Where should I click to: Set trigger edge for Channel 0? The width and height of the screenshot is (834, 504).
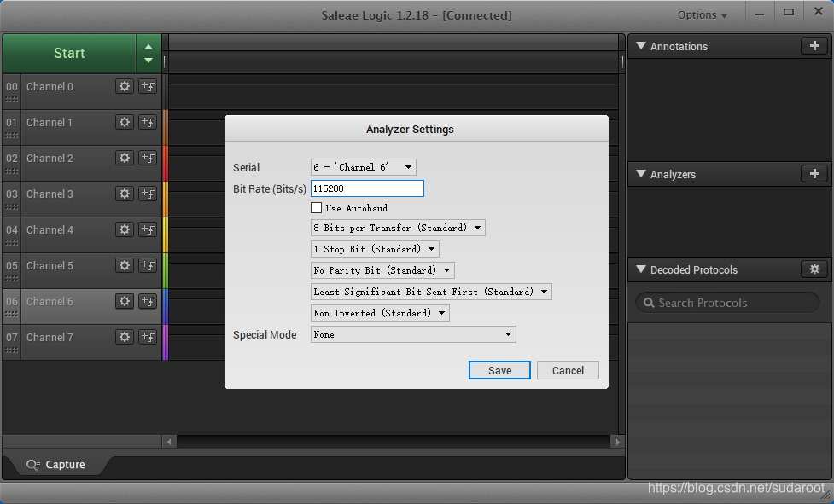(x=148, y=87)
